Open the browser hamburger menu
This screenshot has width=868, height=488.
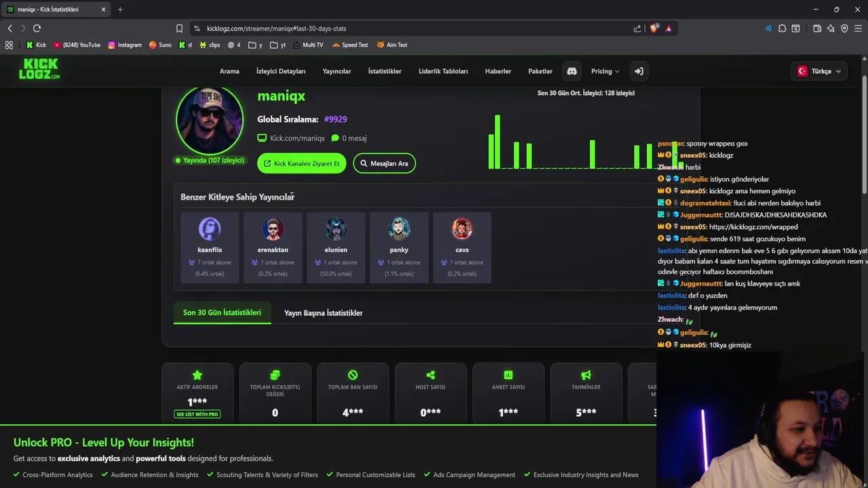click(x=858, y=28)
